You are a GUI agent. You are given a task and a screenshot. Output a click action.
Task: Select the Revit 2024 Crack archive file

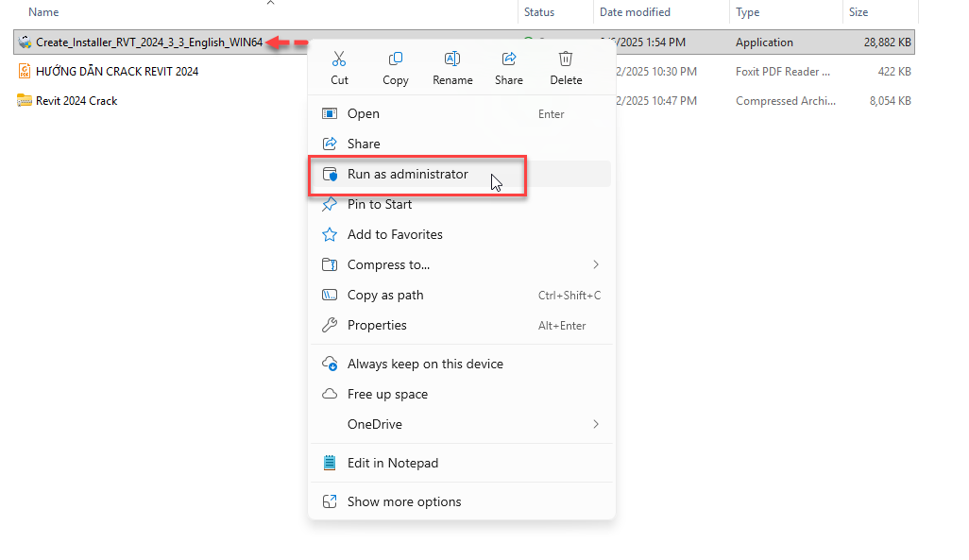(76, 101)
